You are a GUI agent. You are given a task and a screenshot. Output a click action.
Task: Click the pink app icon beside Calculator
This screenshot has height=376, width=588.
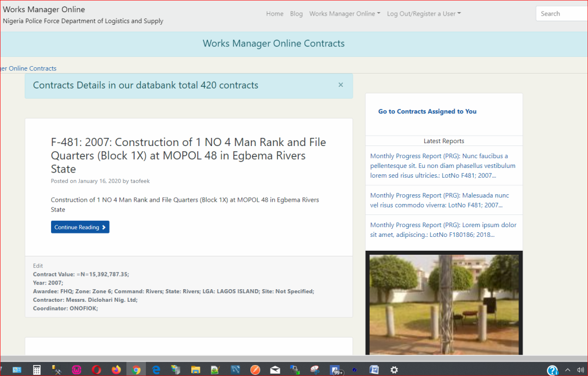click(x=76, y=370)
